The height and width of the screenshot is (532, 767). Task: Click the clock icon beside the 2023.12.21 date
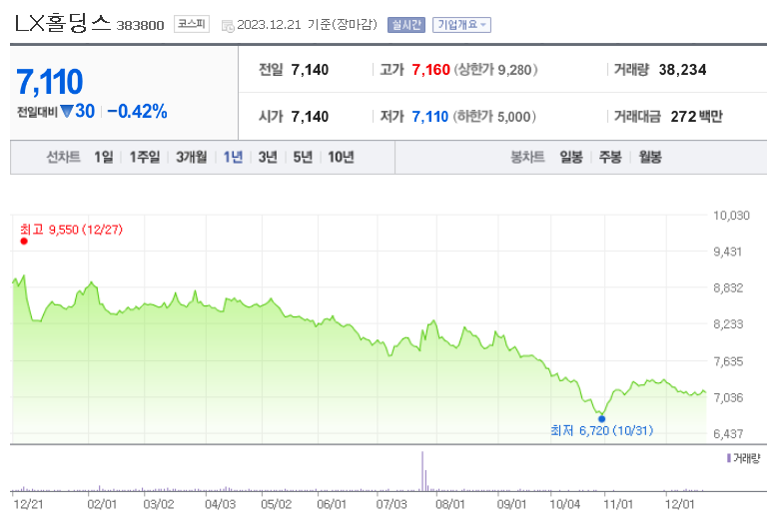(228, 26)
